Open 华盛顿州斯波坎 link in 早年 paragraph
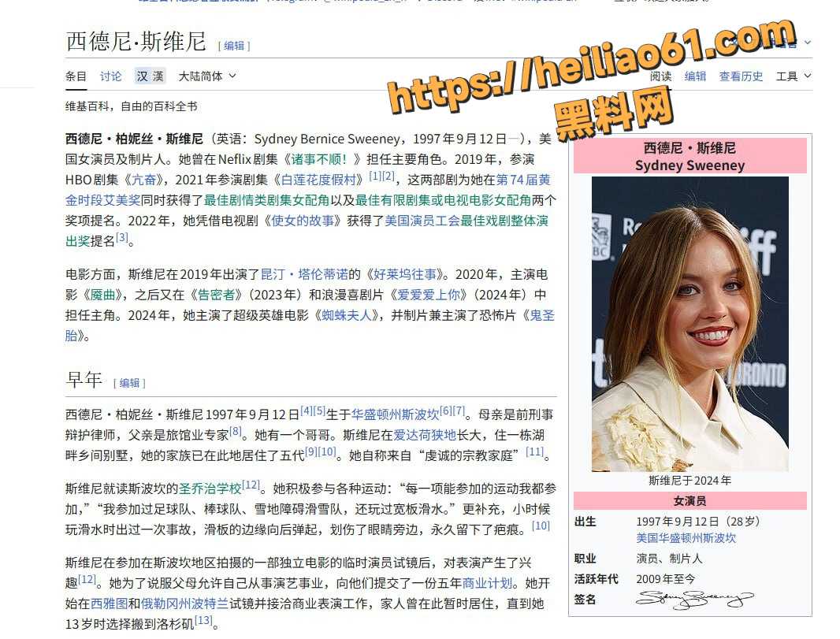 [x=395, y=415]
